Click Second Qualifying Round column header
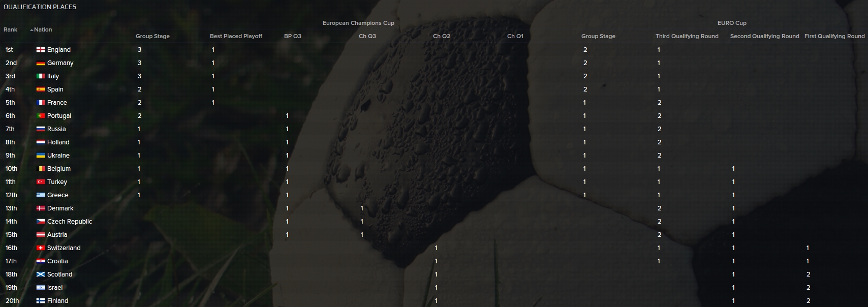 (764, 36)
